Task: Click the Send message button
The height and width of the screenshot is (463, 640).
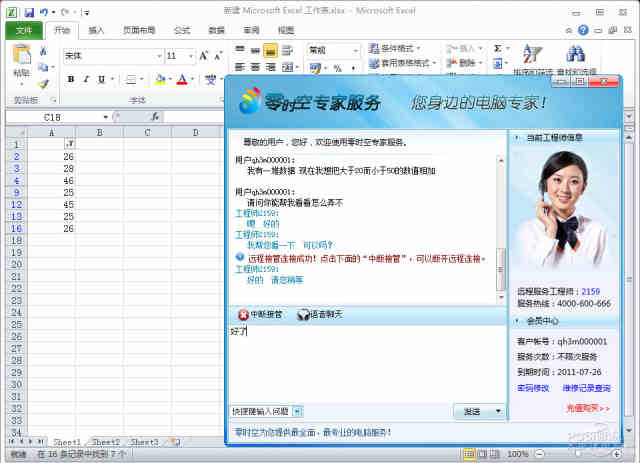Action: tap(473, 412)
